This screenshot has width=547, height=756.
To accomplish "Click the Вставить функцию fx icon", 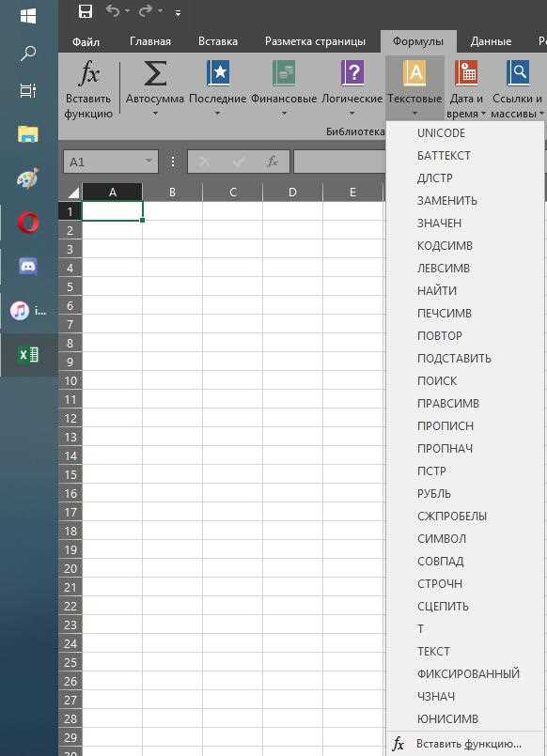I will point(88,74).
